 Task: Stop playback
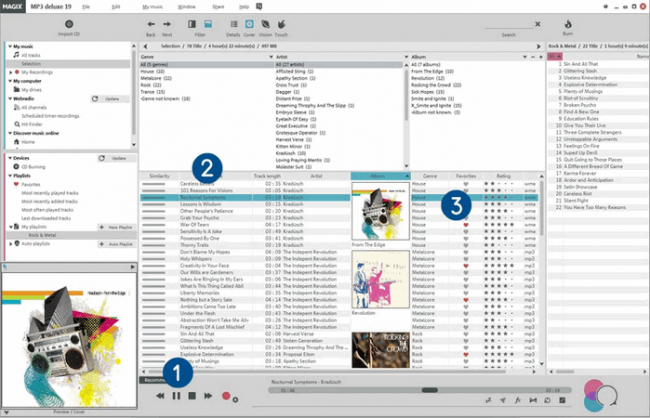pyautogui.click(x=192, y=396)
